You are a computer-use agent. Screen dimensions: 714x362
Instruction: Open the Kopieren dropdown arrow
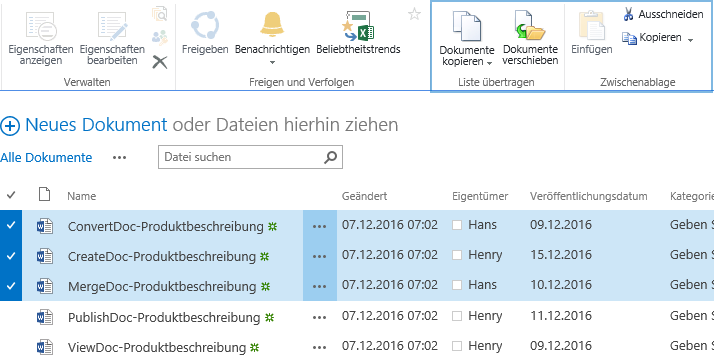690,40
